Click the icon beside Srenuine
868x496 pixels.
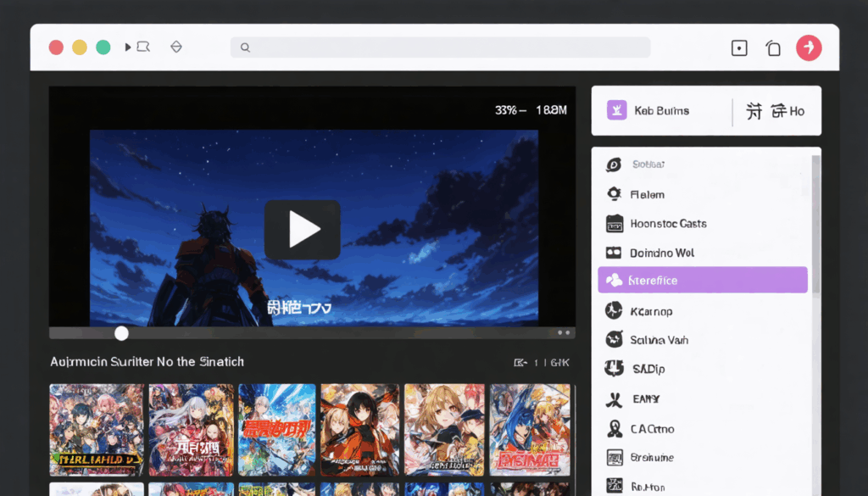[615, 457]
